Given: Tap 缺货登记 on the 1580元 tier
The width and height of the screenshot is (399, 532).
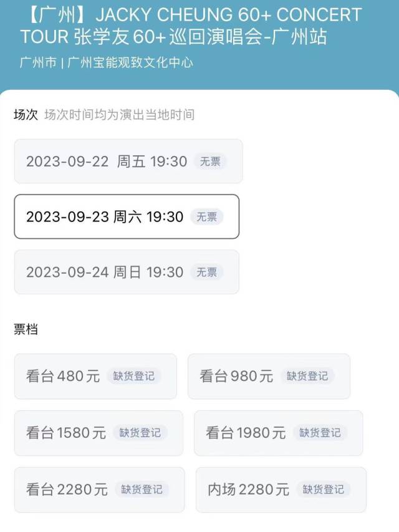Looking at the screenshot, I should coord(140,433).
